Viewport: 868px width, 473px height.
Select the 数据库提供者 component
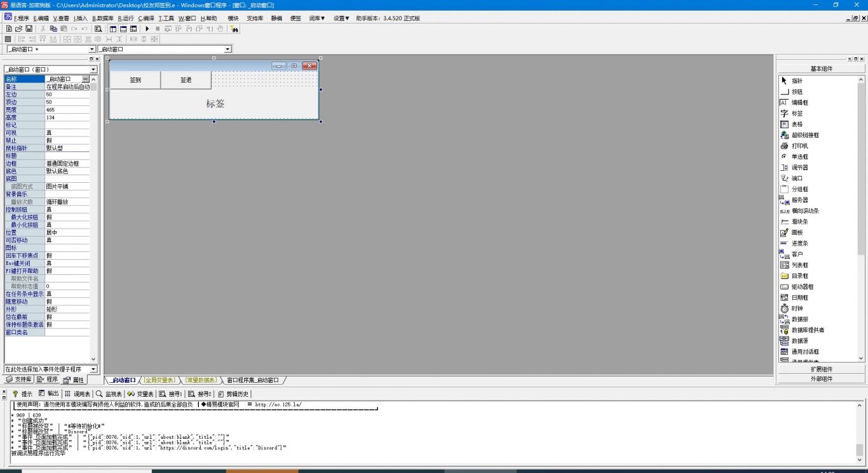pos(802,330)
